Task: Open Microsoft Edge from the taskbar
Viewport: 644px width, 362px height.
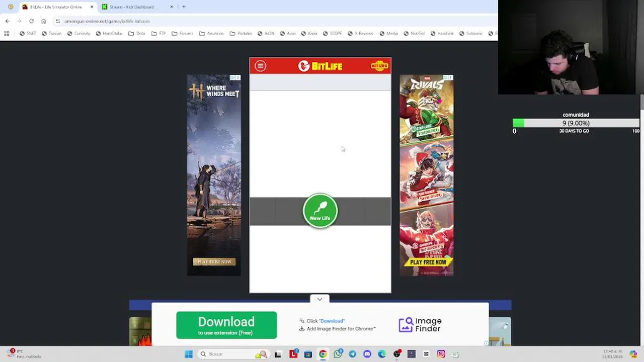Action: tap(382, 354)
